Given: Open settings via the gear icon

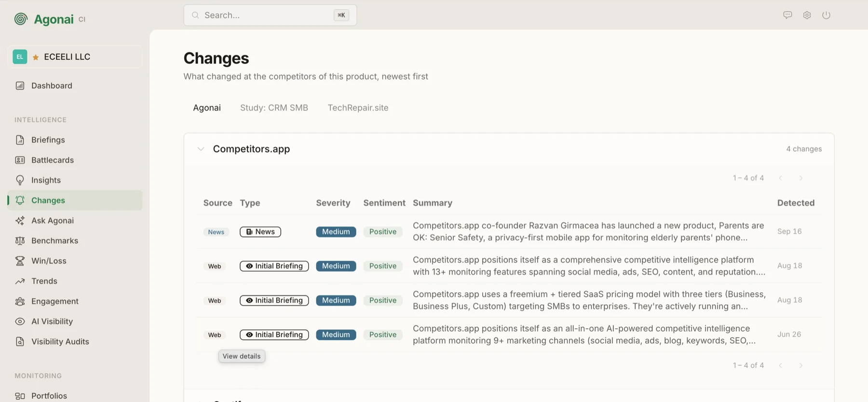Looking at the screenshot, I should point(807,15).
